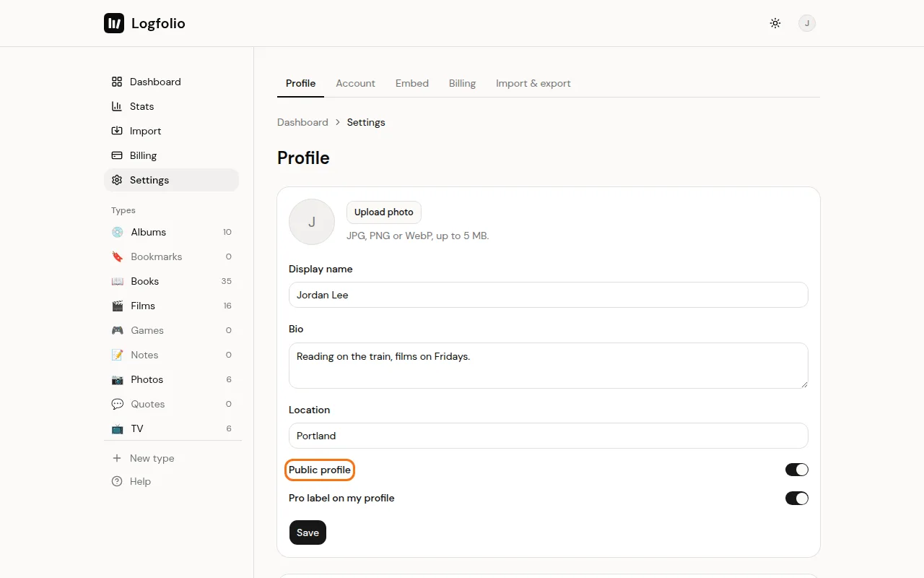Click the Help question mark icon
This screenshot has height=578, width=924.
click(117, 481)
